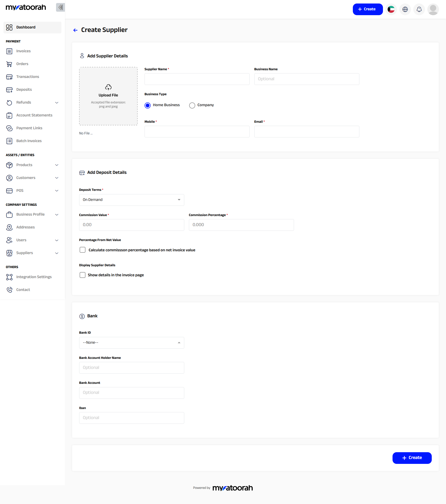Click the Batch Invoices icon

point(9,141)
